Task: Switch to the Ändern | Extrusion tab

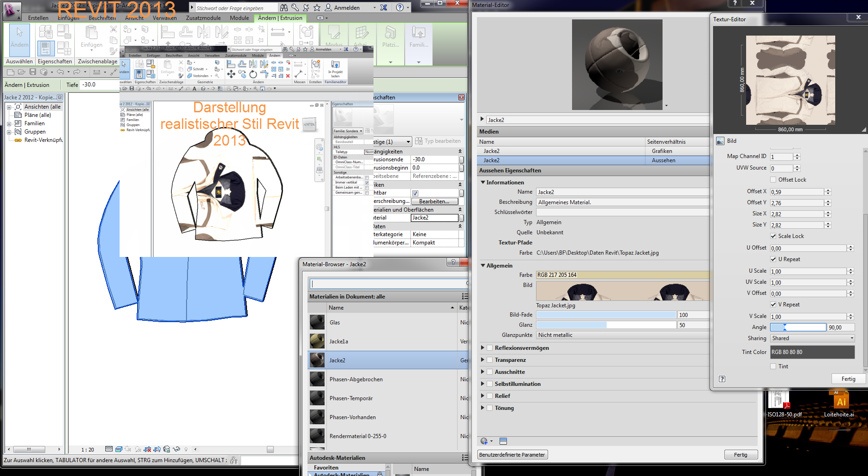Action: pos(280,18)
